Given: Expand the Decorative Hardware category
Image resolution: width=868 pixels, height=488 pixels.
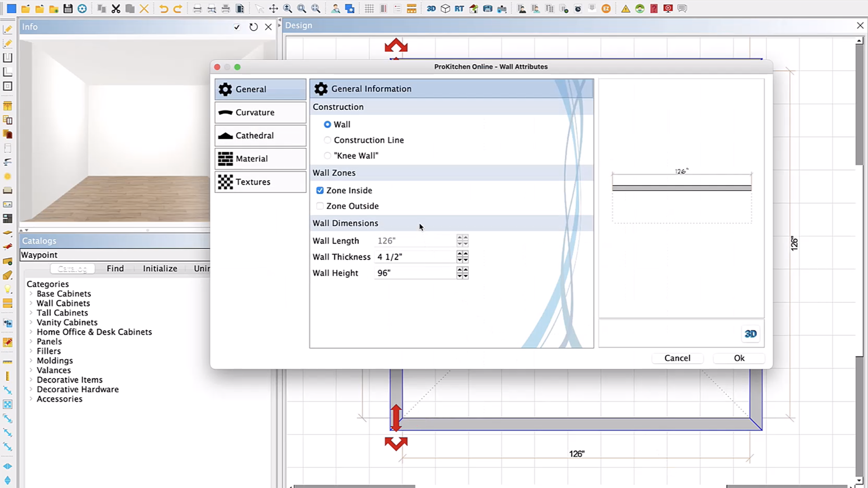Looking at the screenshot, I should (31, 389).
